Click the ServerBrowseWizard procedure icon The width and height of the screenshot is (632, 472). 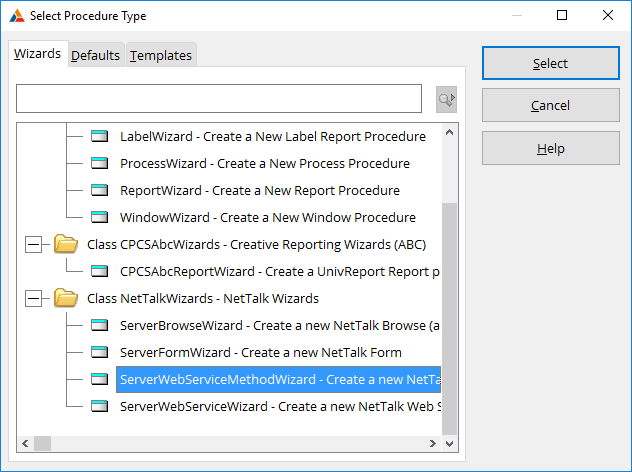pos(100,325)
